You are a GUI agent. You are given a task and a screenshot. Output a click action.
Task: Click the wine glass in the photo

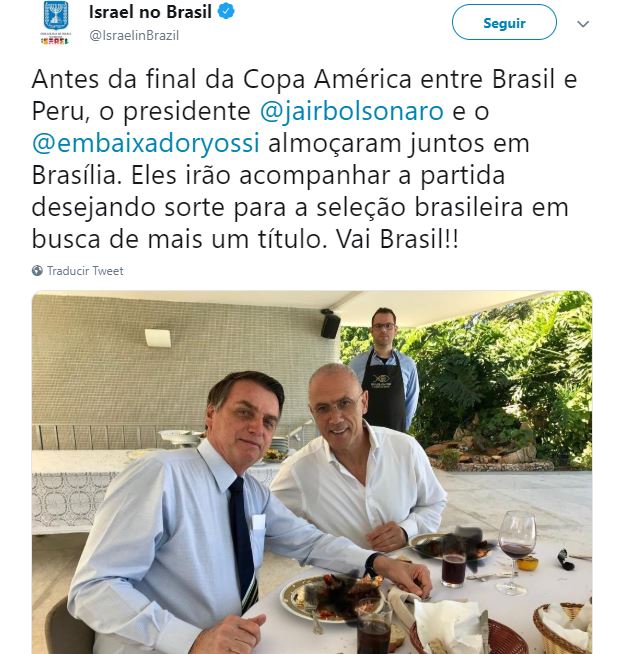tap(516, 552)
